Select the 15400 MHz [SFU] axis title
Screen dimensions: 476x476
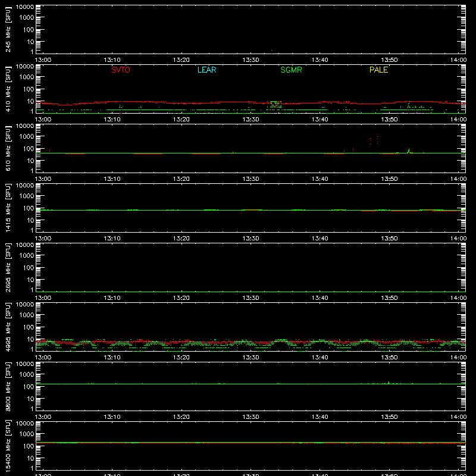click(8, 446)
